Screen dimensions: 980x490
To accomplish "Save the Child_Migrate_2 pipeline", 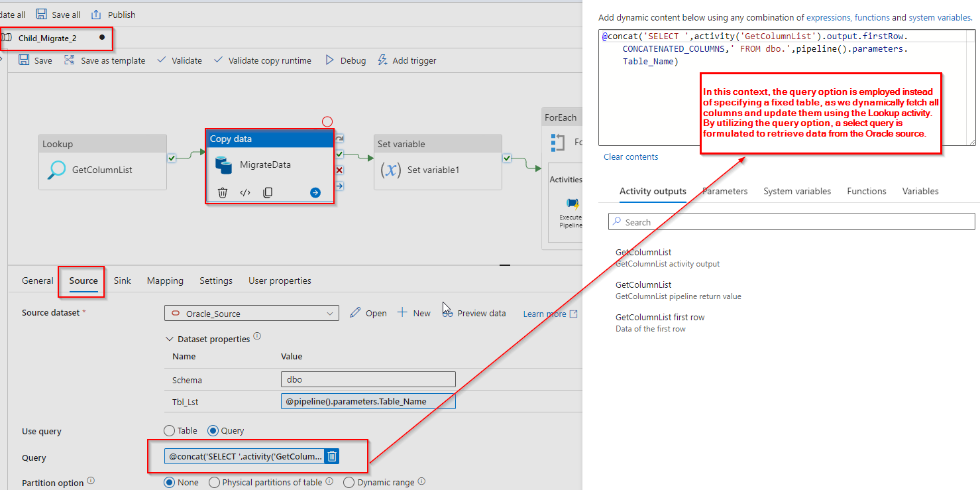I will pyautogui.click(x=35, y=60).
